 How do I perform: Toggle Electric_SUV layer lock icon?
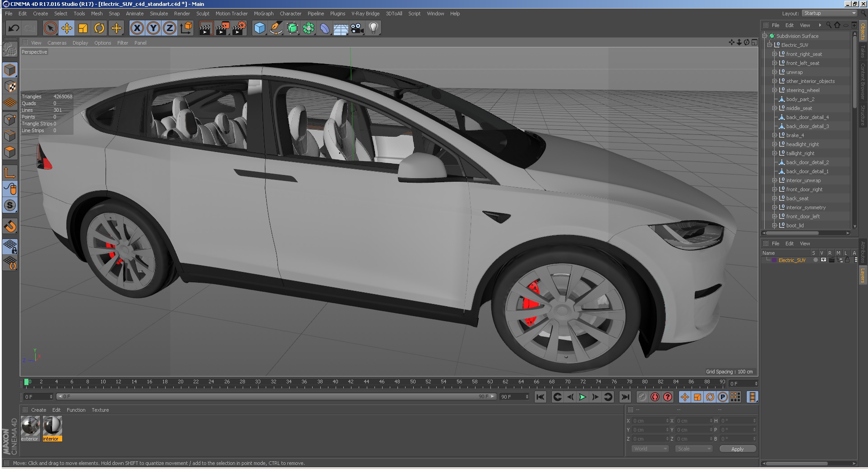pos(847,260)
